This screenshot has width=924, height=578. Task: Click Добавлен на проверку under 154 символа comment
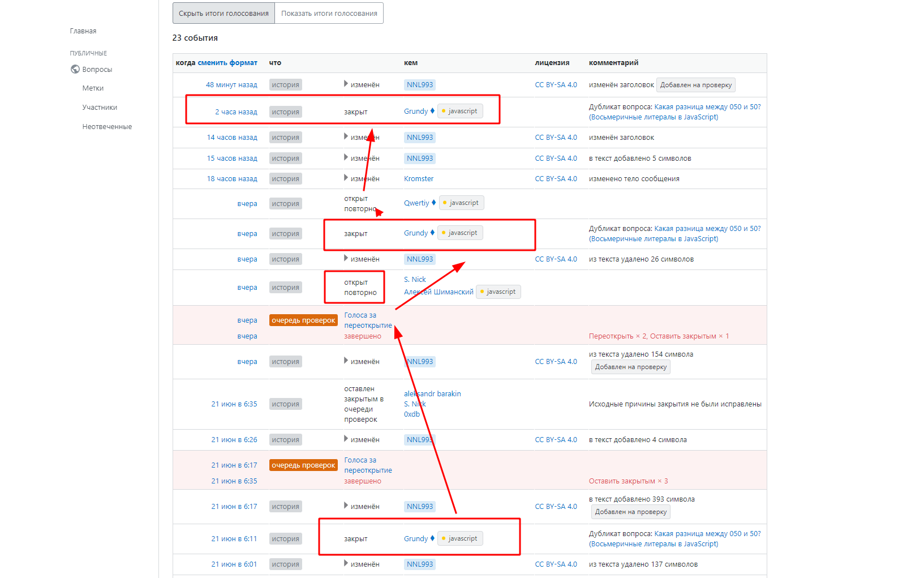tap(631, 367)
